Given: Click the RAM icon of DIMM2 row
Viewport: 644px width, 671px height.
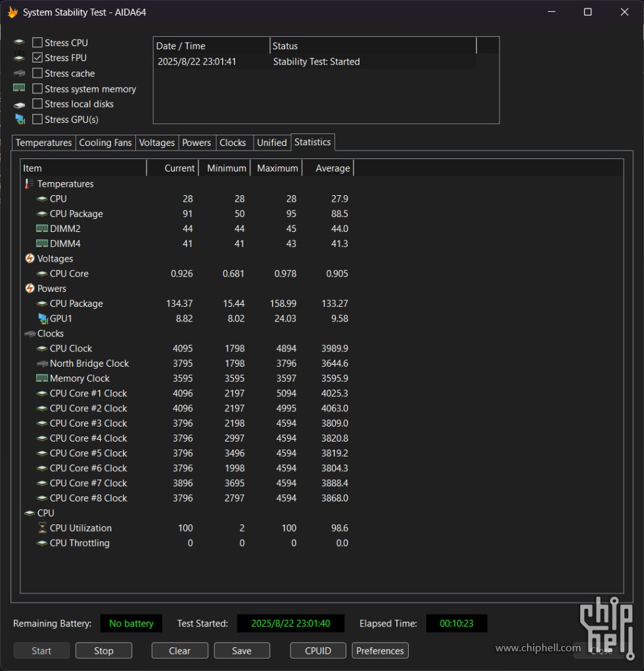Looking at the screenshot, I should [42, 228].
